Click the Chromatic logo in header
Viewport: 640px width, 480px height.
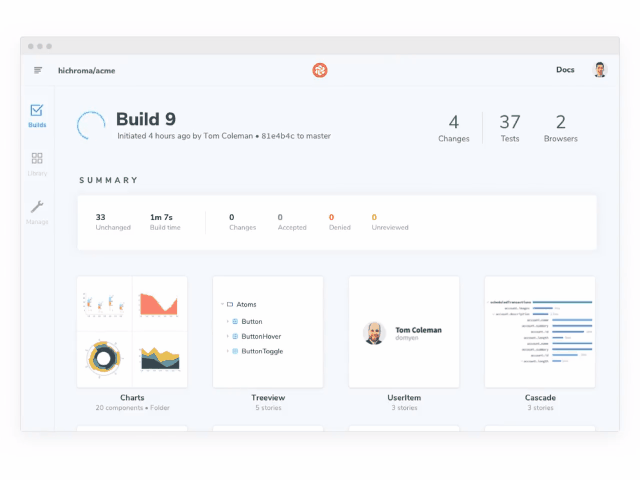coord(320,70)
